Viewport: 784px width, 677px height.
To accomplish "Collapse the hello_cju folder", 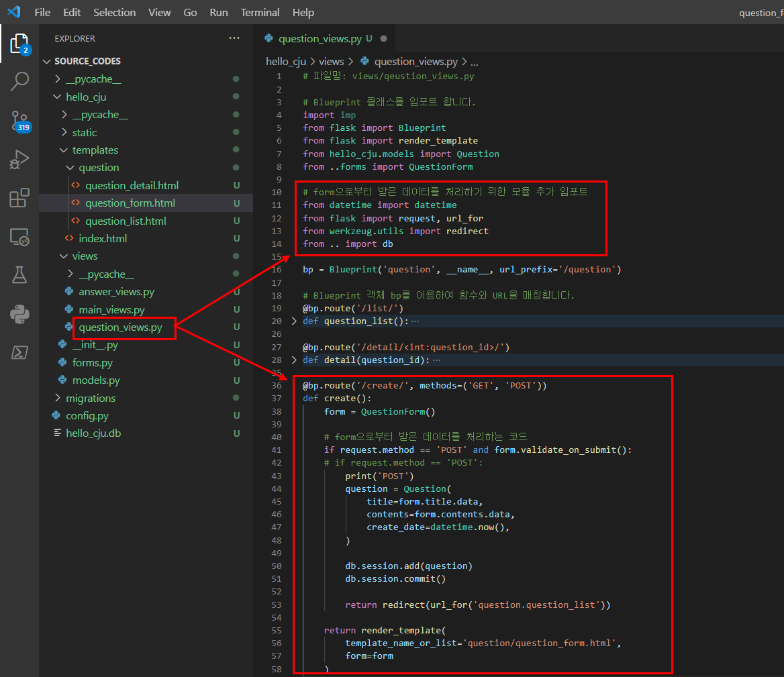I will pos(58,97).
